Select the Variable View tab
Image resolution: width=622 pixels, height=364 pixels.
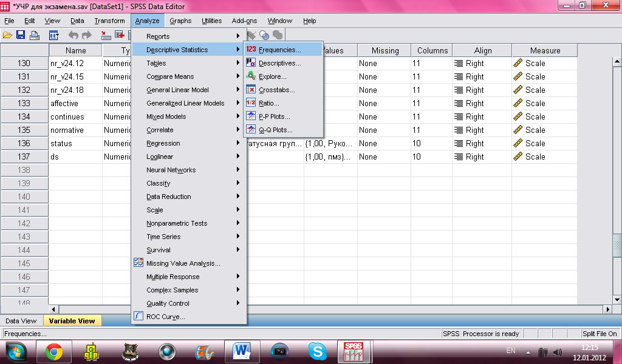tap(72, 321)
